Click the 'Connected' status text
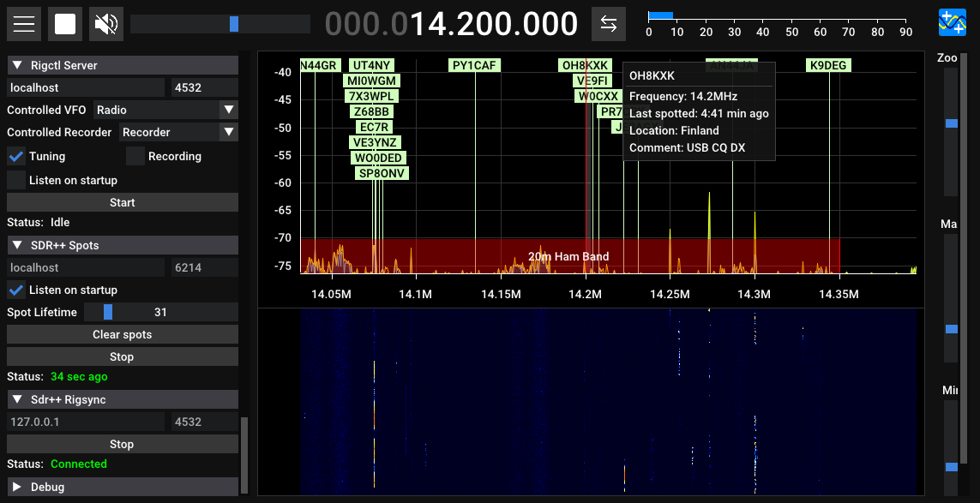The height and width of the screenshot is (503, 980). (79, 464)
